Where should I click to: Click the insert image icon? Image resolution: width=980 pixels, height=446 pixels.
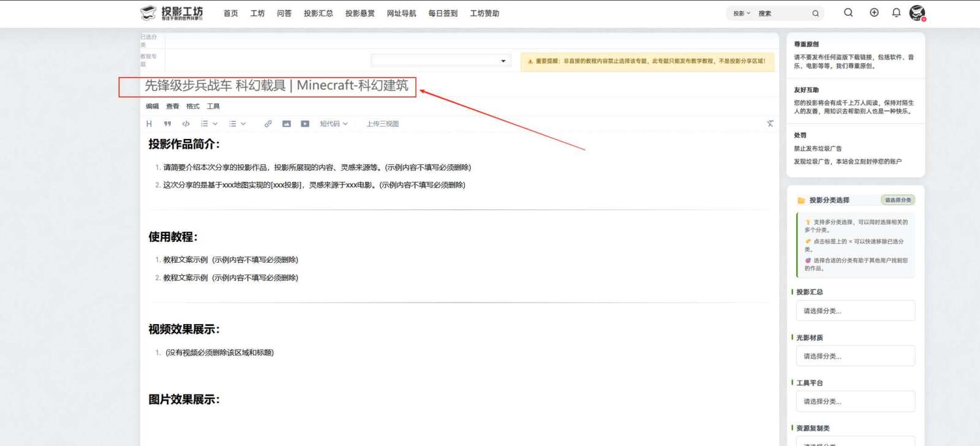286,124
